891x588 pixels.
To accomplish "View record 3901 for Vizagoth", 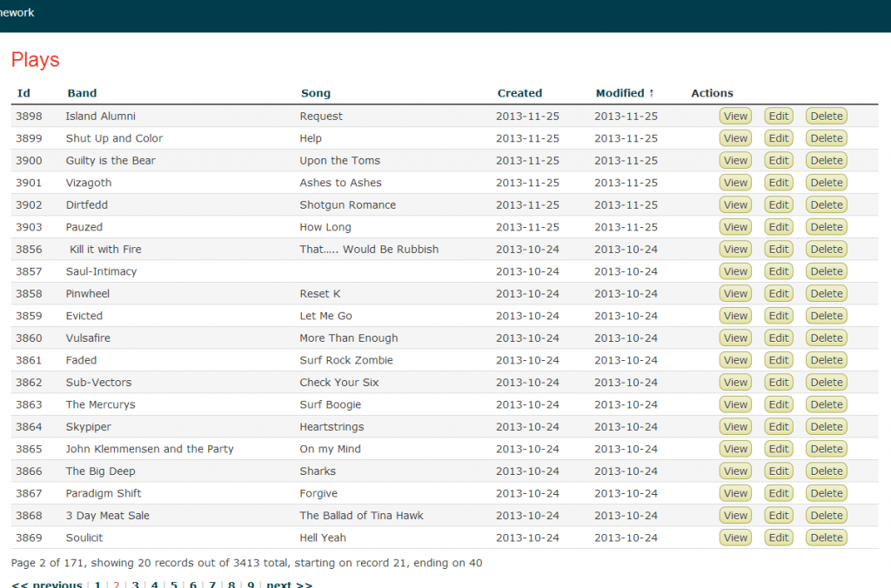I will tap(735, 183).
